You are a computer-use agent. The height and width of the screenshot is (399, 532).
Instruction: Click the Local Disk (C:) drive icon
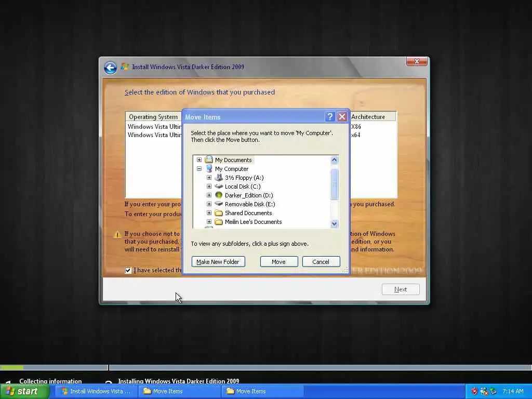pos(219,187)
